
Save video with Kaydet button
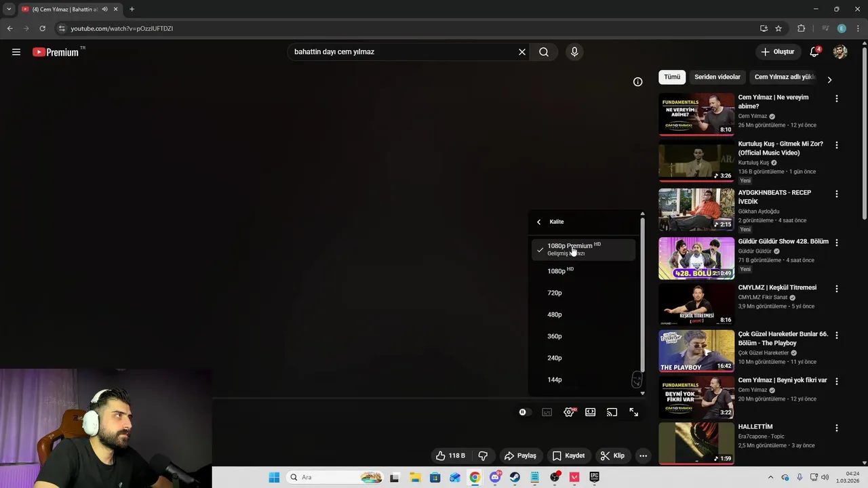click(568, 455)
